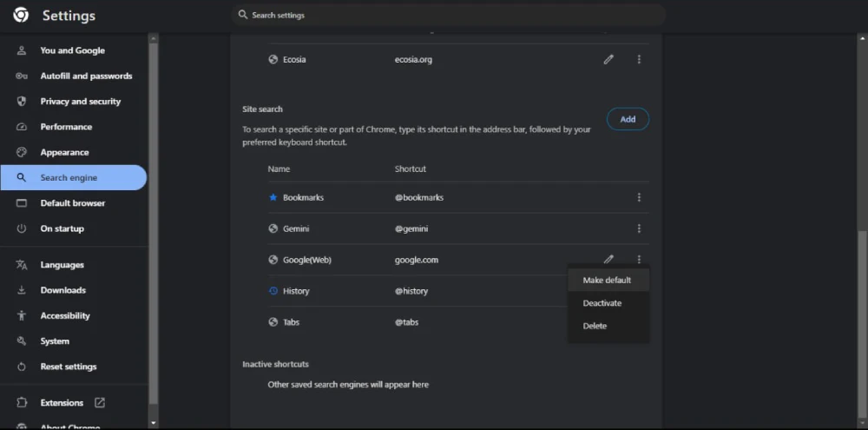Click the pencil edit icon for Ecosia

tap(608, 60)
